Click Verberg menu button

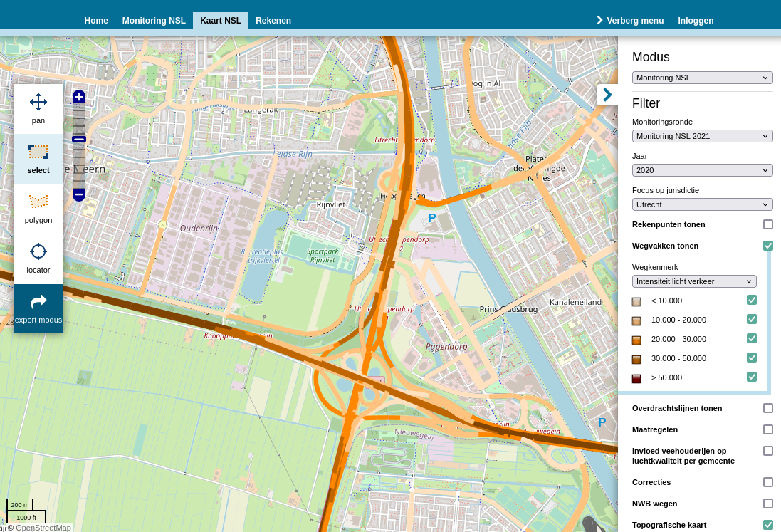[x=630, y=21]
